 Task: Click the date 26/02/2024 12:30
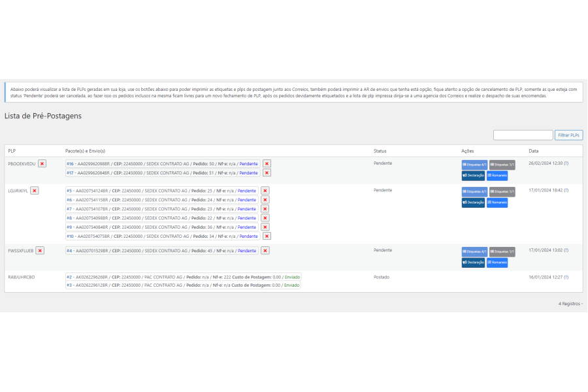coord(546,163)
